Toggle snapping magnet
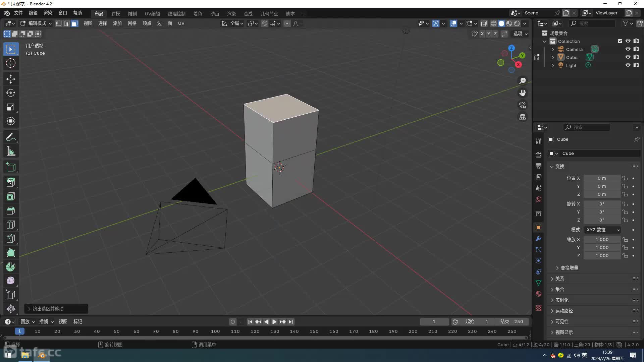The height and width of the screenshot is (362, 644). pyautogui.click(x=265, y=23)
